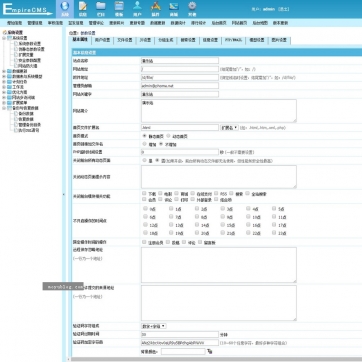Click the 验证码加密字符串 input field
Viewport: 362px width, 362px height.
click(x=180, y=343)
